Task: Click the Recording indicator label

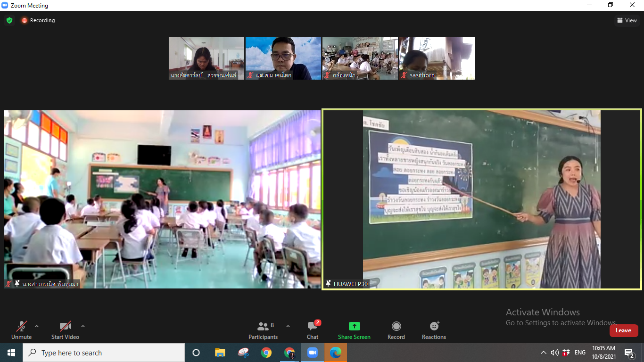Action: tap(42, 20)
